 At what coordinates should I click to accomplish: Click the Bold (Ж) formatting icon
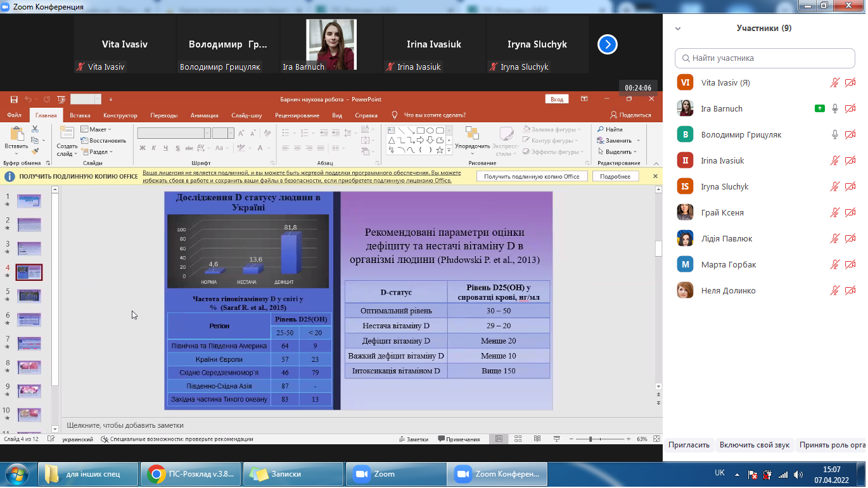[x=143, y=148]
